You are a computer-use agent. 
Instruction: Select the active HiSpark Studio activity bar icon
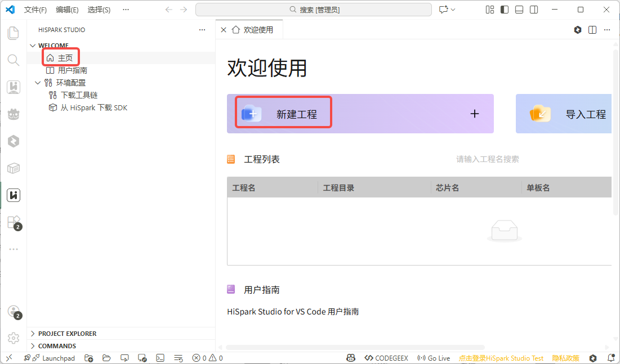(x=14, y=195)
